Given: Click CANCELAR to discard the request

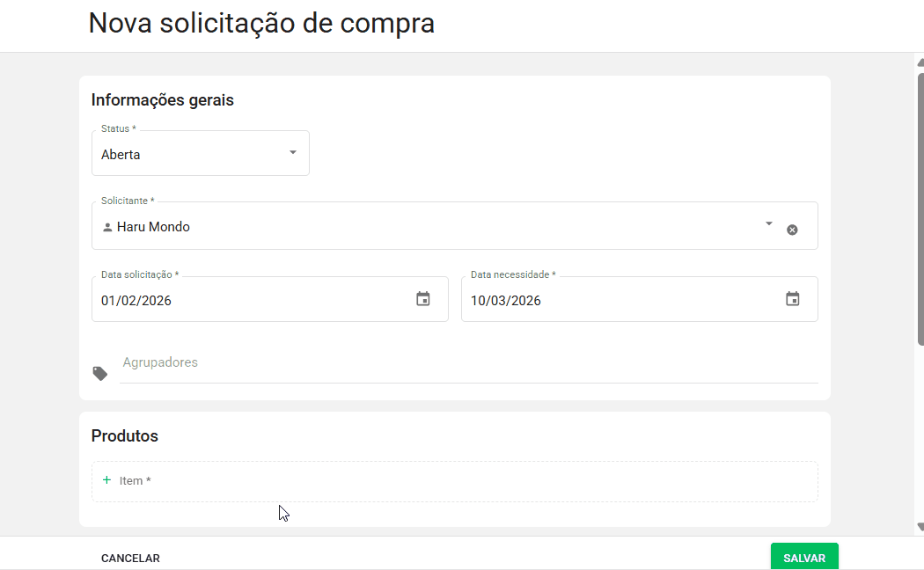Looking at the screenshot, I should pos(129,558).
